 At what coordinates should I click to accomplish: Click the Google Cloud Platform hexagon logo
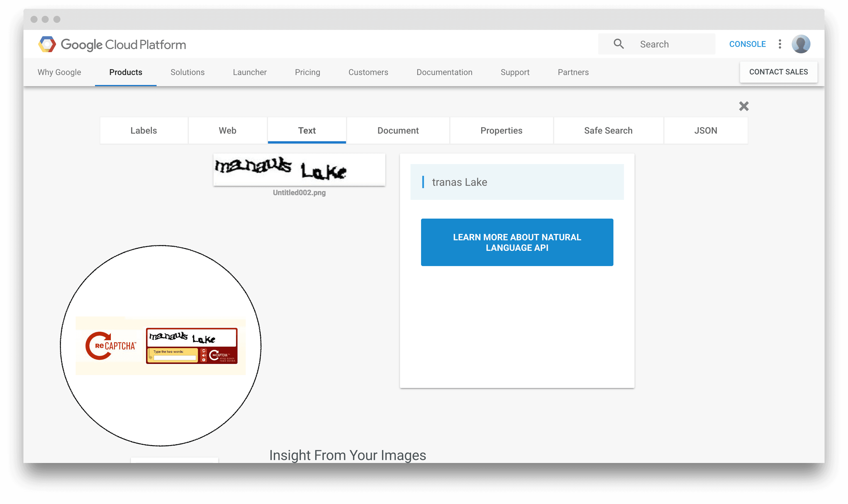pyautogui.click(x=47, y=44)
